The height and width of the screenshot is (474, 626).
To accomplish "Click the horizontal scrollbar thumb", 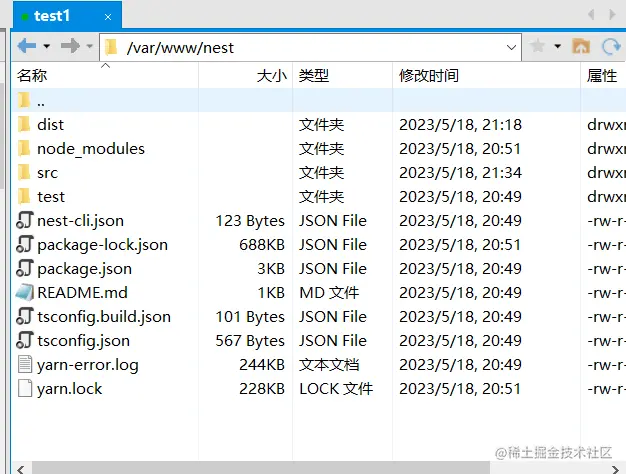I will coord(261,468).
